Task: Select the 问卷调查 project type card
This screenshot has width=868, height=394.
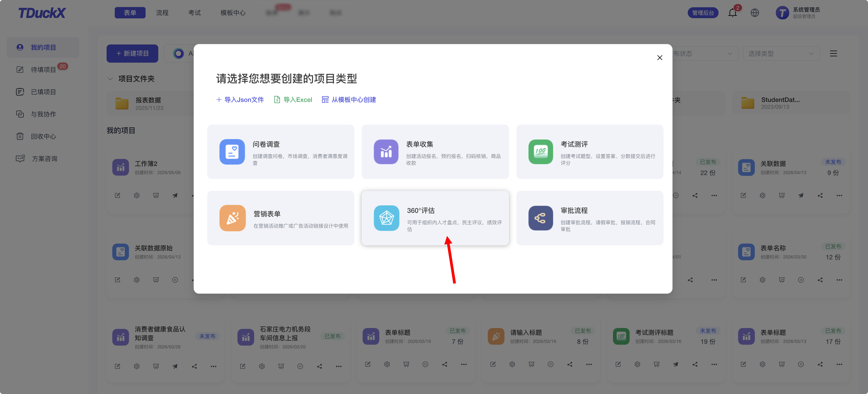Action: (x=281, y=152)
